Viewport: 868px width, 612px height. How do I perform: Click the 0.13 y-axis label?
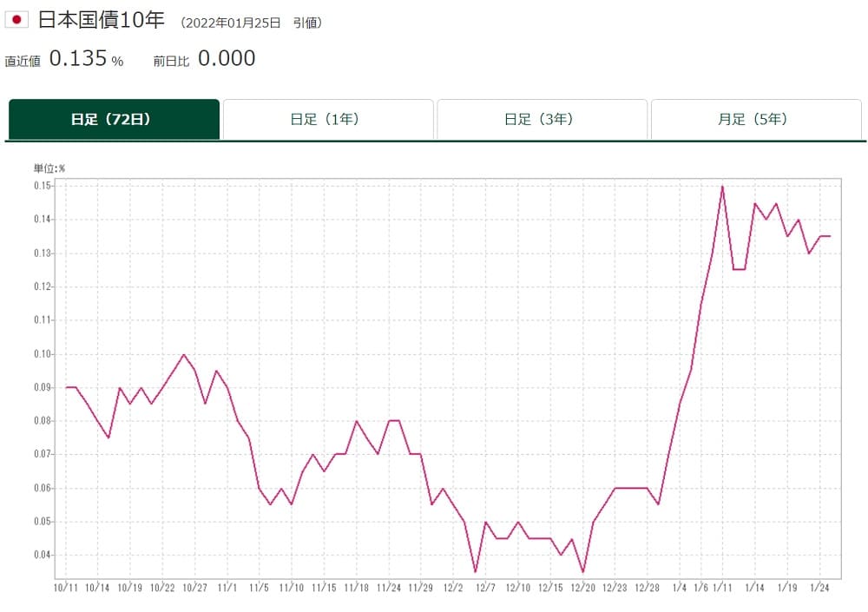click(43, 253)
